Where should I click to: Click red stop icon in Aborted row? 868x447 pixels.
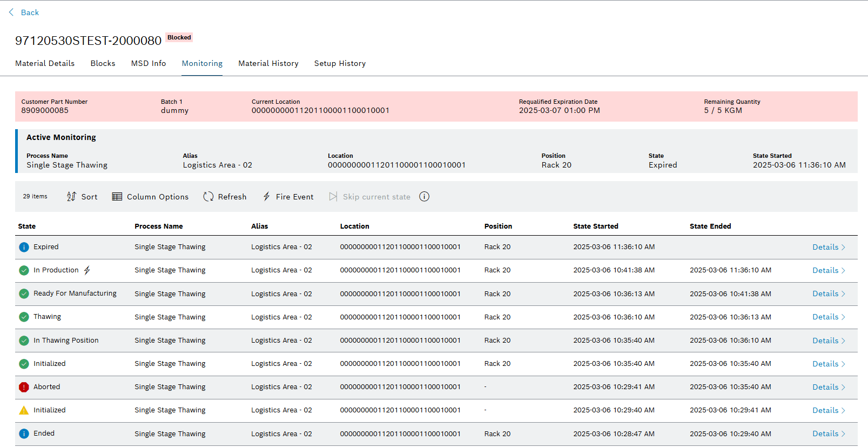pyautogui.click(x=24, y=387)
